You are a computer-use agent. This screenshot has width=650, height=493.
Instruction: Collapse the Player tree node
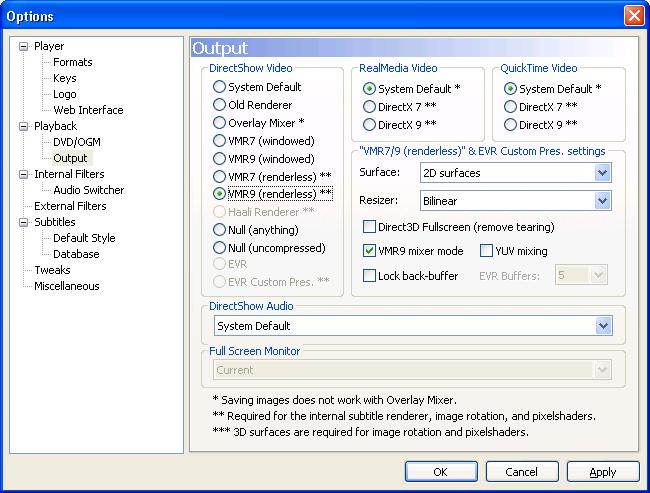pos(24,46)
